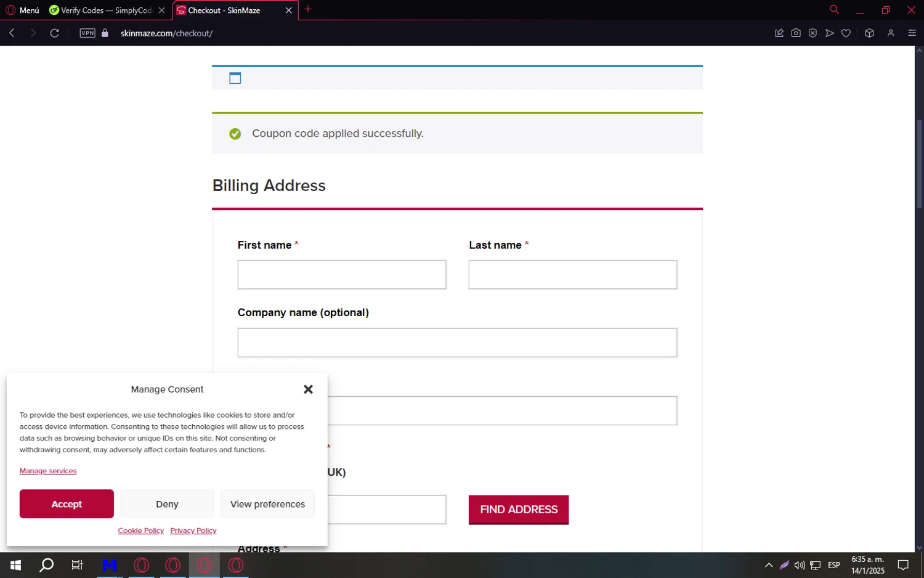Image resolution: width=924 pixels, height=578 pixels.
Task: Click the "Billing Address" heading
Action: point(269,185)
